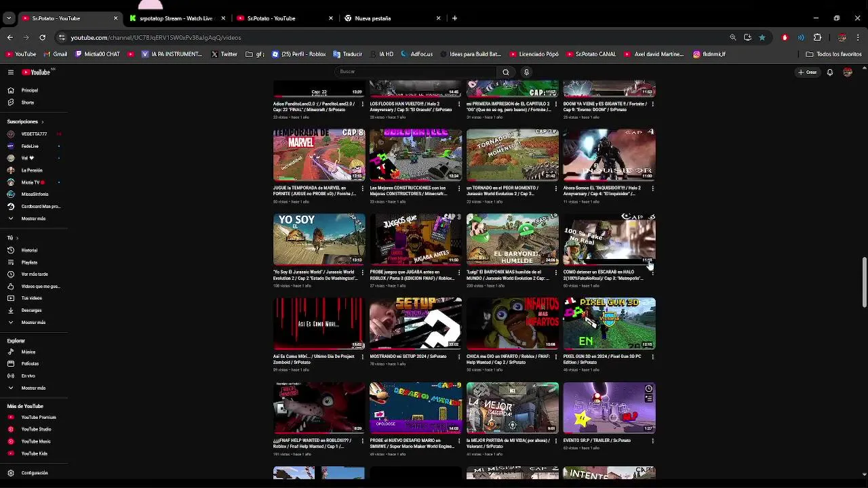Open the Twitter bookmark

(x=224, y=54)
